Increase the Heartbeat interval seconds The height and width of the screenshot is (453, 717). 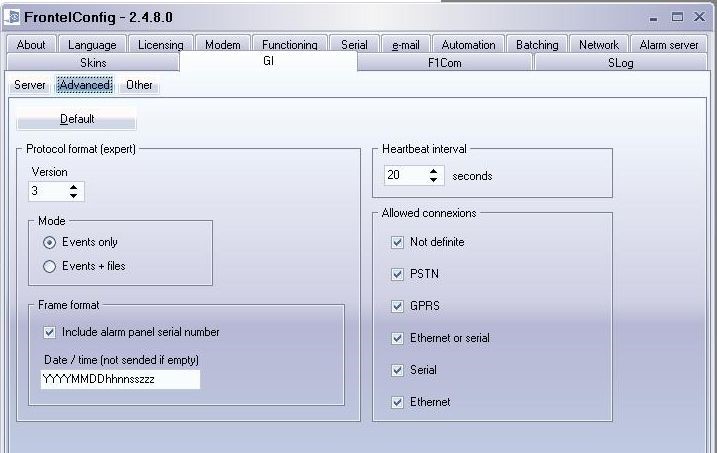433,171
